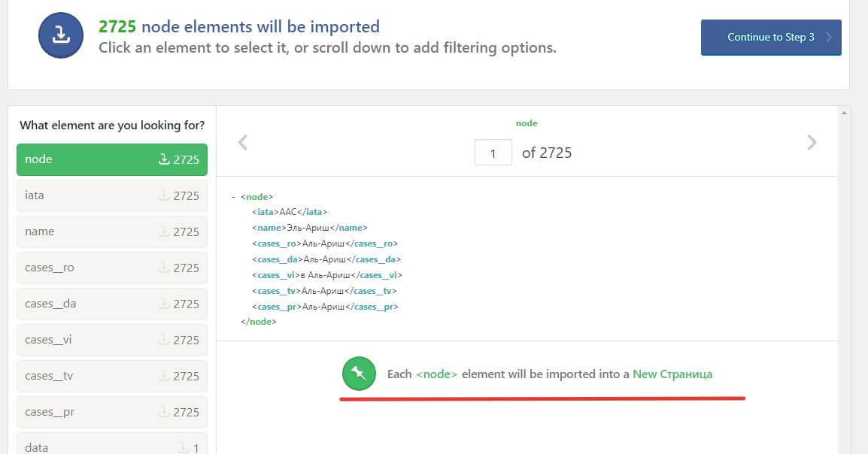
Task: Pick the cases__vi element
Action: 111,340
